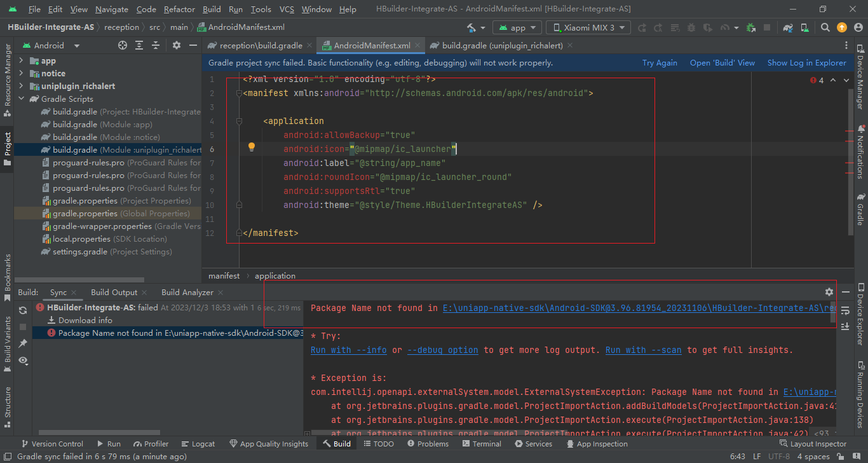Viewport: 868px width, 463px height.
Task: Expand the uniplugin_richalert module node
Action: pos(21,86)
